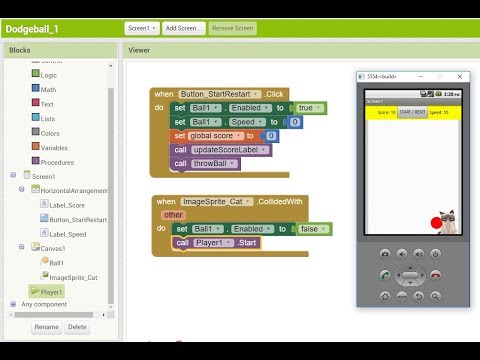The height and width of the screenshot is (360, 480).
Task: Open the throwBall procedure dropdown
Action: [x=232, y=164]
